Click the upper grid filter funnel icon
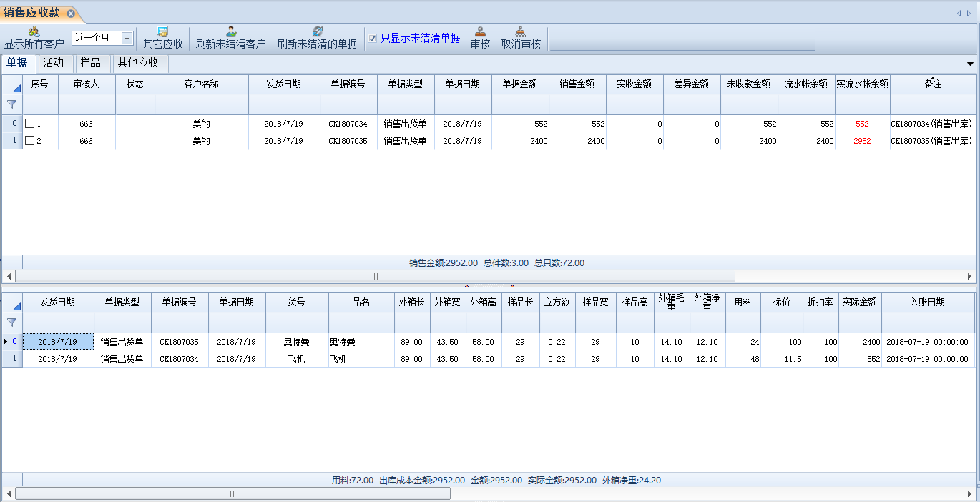The image size is (980, 502). tap(11, 104)
